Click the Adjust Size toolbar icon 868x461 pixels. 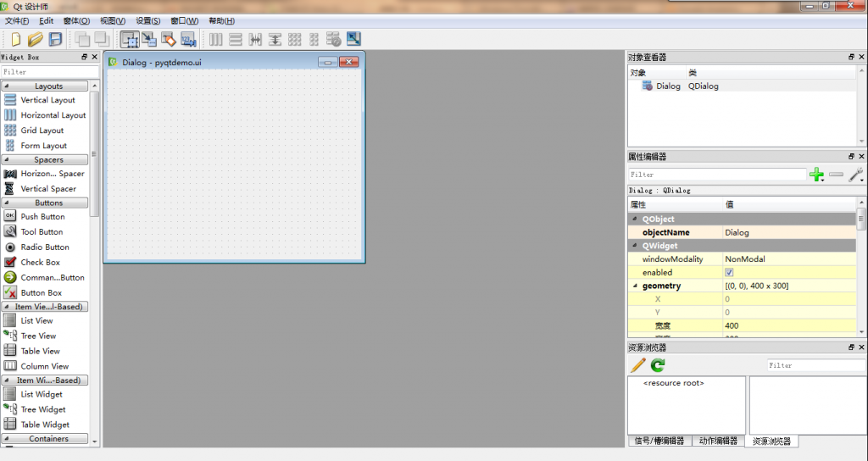click(353, 39)
